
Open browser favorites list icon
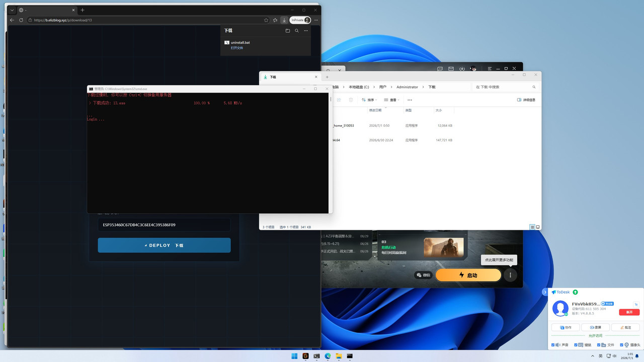(275, 20)
